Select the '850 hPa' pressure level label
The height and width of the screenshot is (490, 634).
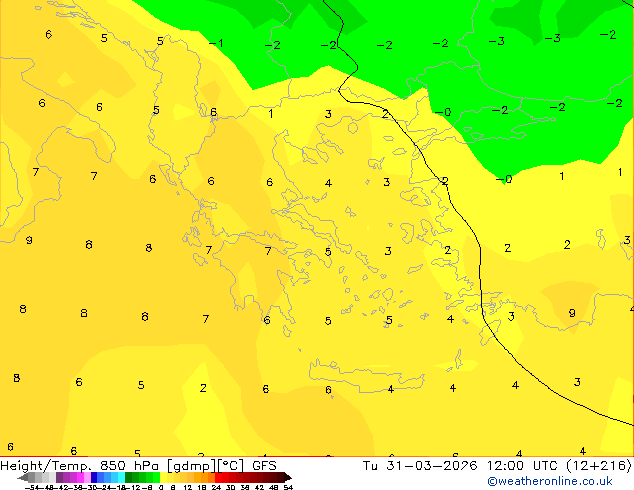point(129,466)
